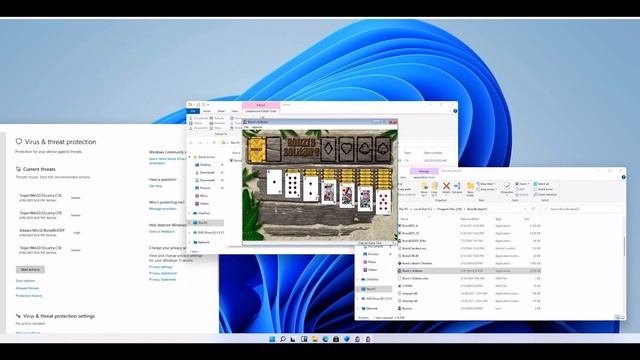Screen dimensions: 640x360
Task: Open Search from the taskbar
Action: pyautogui.click(x=282, y=339)
